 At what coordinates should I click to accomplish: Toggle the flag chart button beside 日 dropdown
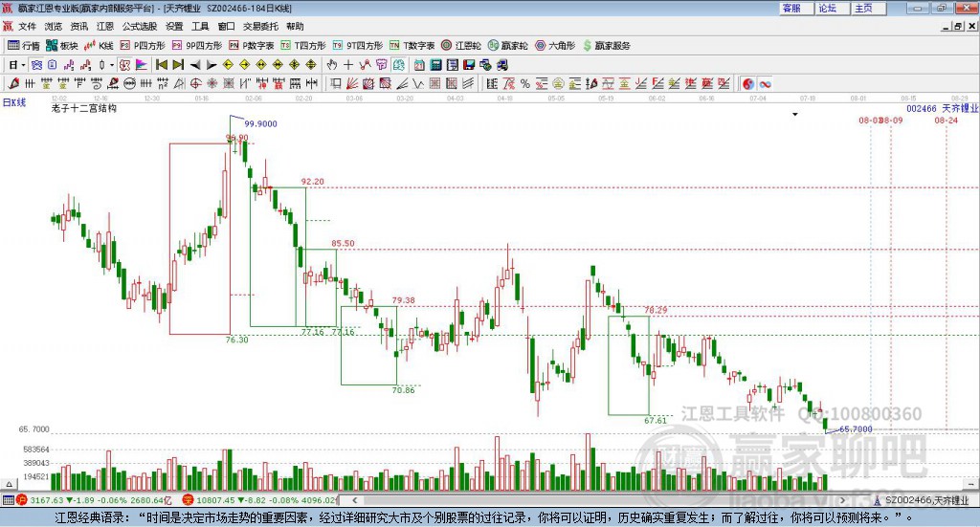141,64
